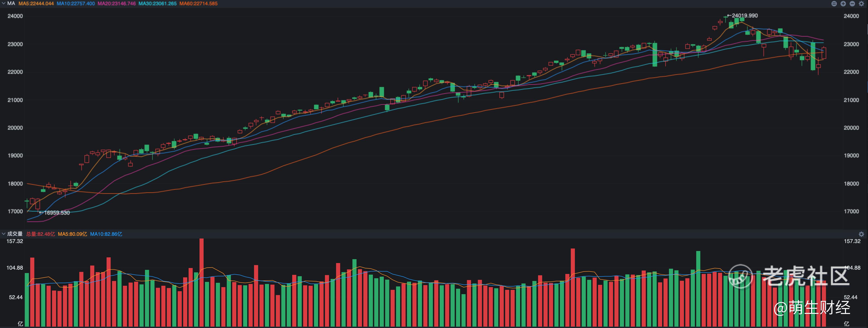Zoom in chart with plus icon
This screenshot has width=868, height=328.
click(x=843, y=4)
